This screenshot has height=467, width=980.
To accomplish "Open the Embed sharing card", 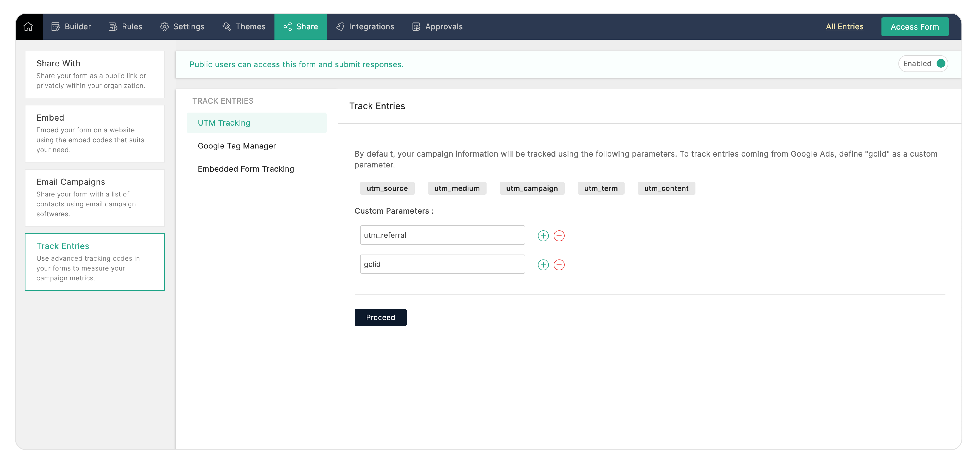I will tap(95, 133).
